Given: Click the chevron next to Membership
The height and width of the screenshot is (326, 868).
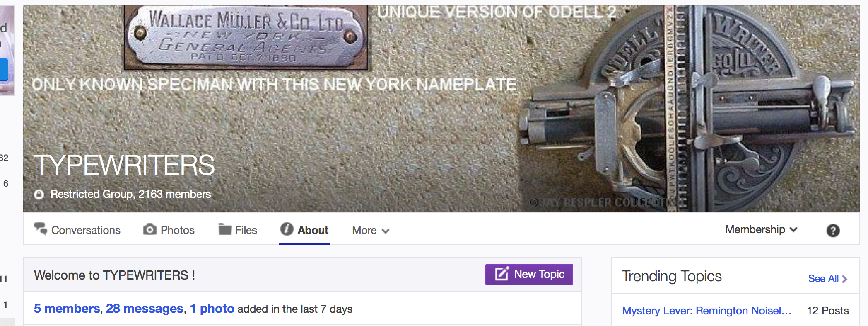Looking at the screenshot, I should [793, 230].
